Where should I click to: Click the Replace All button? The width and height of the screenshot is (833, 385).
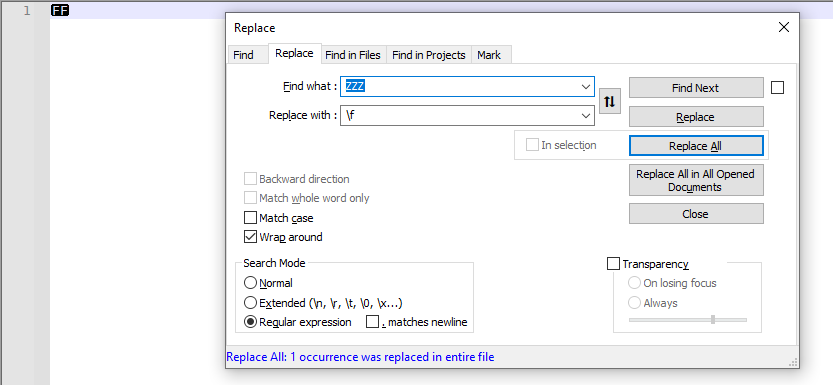pyautogui.click(x=696, y=146)
